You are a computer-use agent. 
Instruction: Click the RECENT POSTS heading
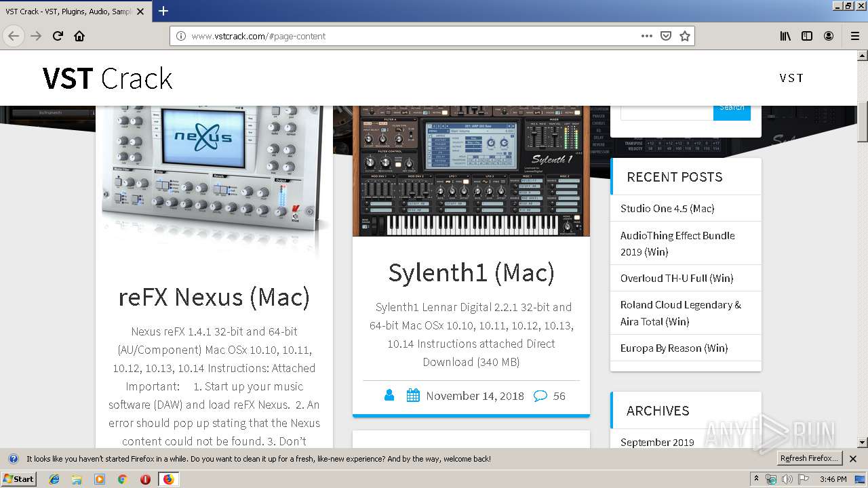coord(675,178)
